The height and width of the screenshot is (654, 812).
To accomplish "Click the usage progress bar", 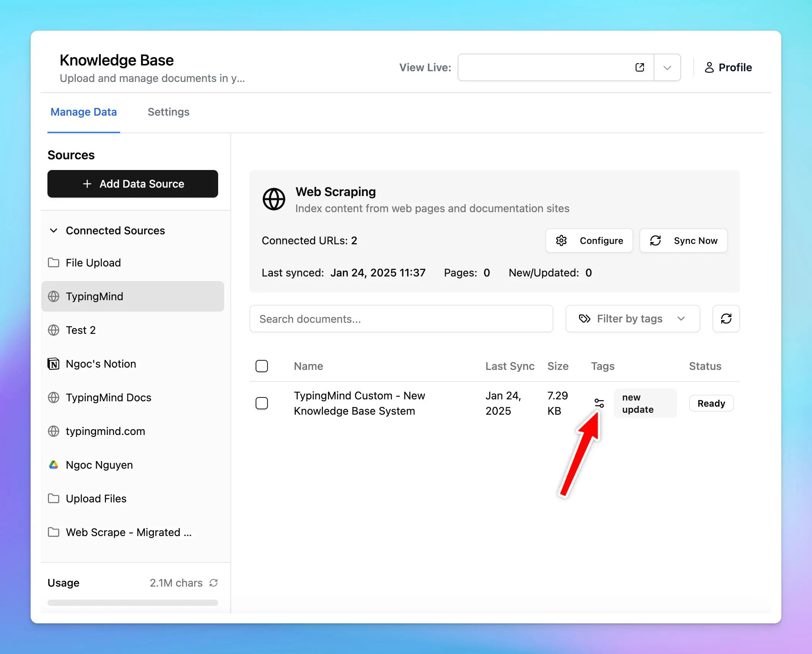I will (x=133, y=603).
